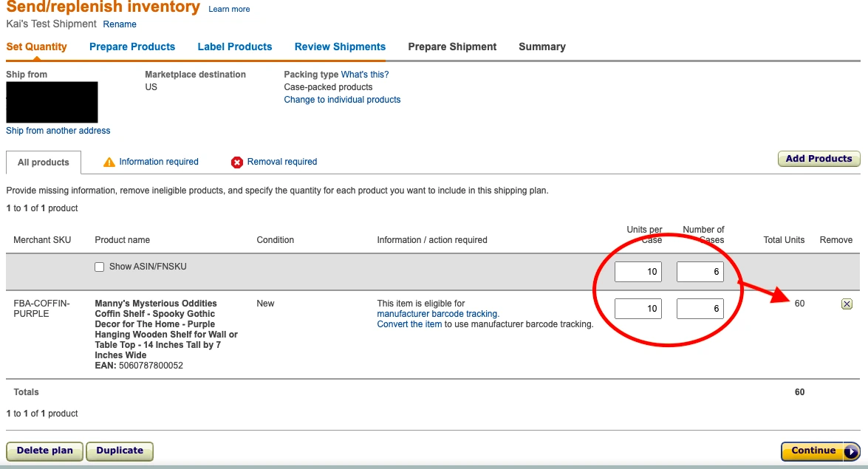Click the Condition column header
The height and width of the screenshot is (469, 868).
[275, 240]
